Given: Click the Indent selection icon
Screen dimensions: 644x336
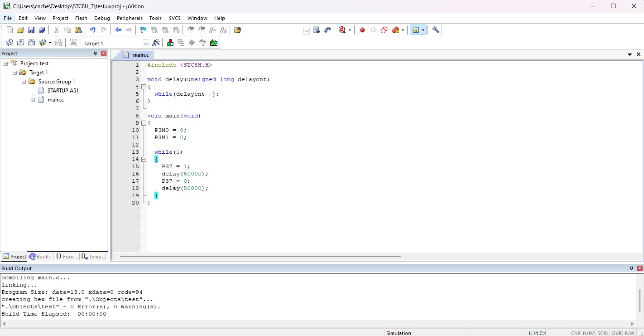Looking at the screenshot, I should click(191, 30).
